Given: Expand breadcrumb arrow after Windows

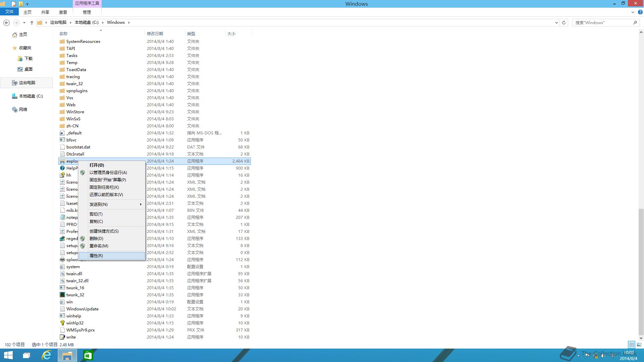Looking at the screenshot, I should point(129,22).
